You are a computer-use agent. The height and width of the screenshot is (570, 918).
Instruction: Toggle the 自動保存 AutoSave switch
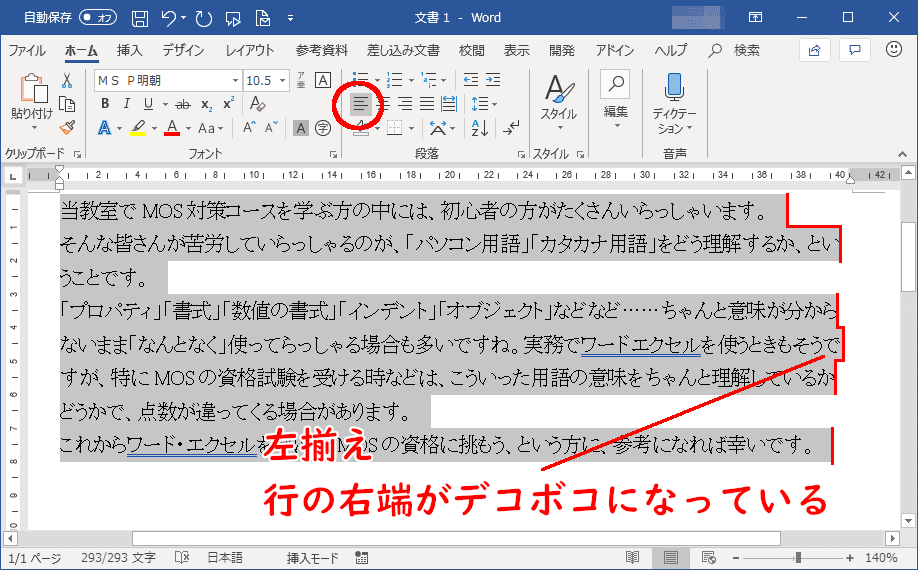(x=98, y=18)
